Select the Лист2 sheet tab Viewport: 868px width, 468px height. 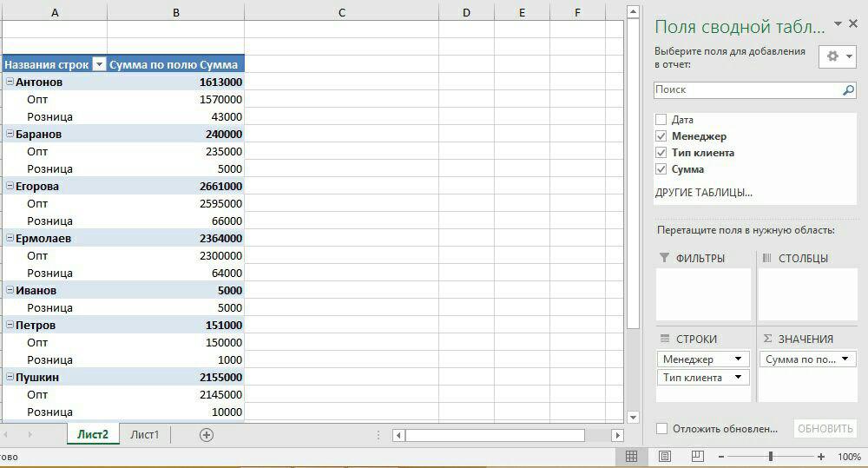click(93, 435)
